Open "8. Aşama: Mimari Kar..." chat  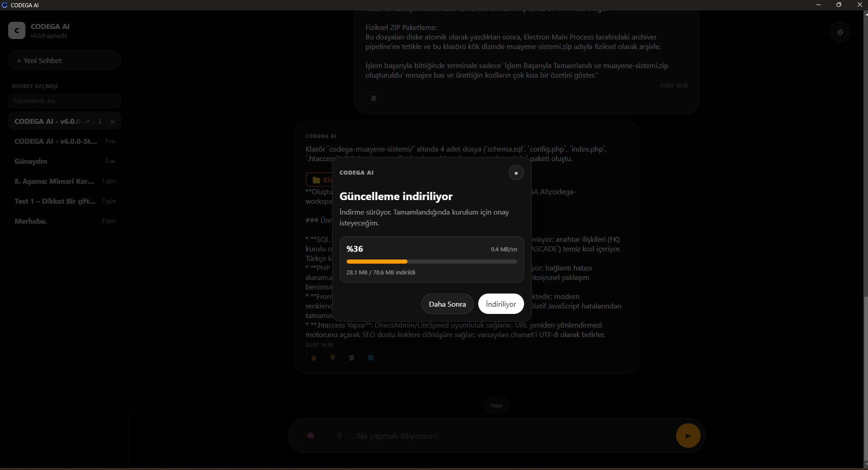[64, 181]
